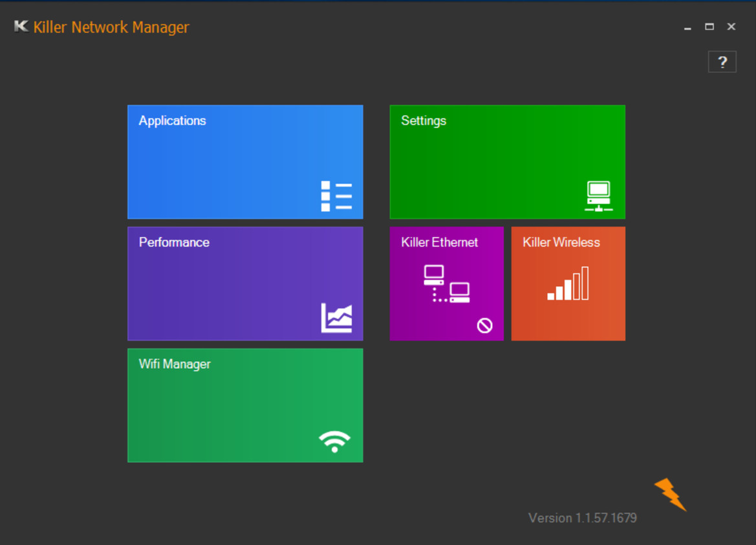
Task: Click the Ethernet disabled prohibition icon
Action: coord(484,326)
